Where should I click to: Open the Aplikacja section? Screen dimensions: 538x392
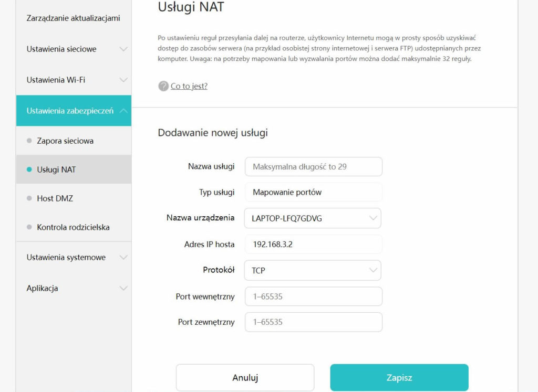click(x=74, y=288)
